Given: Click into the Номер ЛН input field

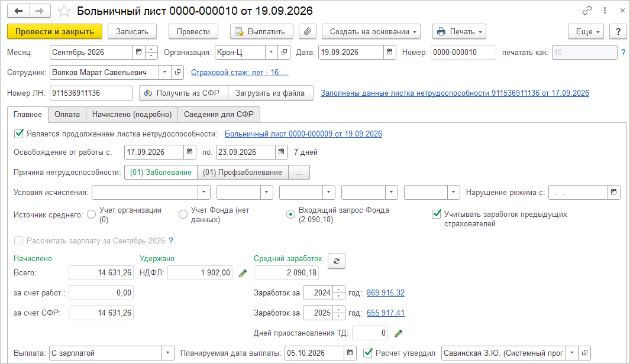Looking at the screenshot, I should point(91,93).
